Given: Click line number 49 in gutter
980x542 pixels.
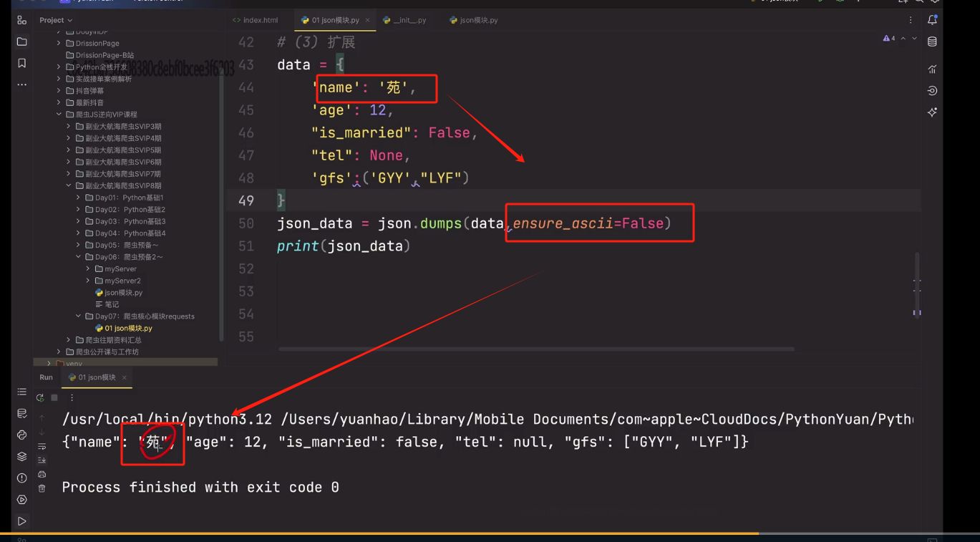Looking at the screenshot, I should pos(246,200).
